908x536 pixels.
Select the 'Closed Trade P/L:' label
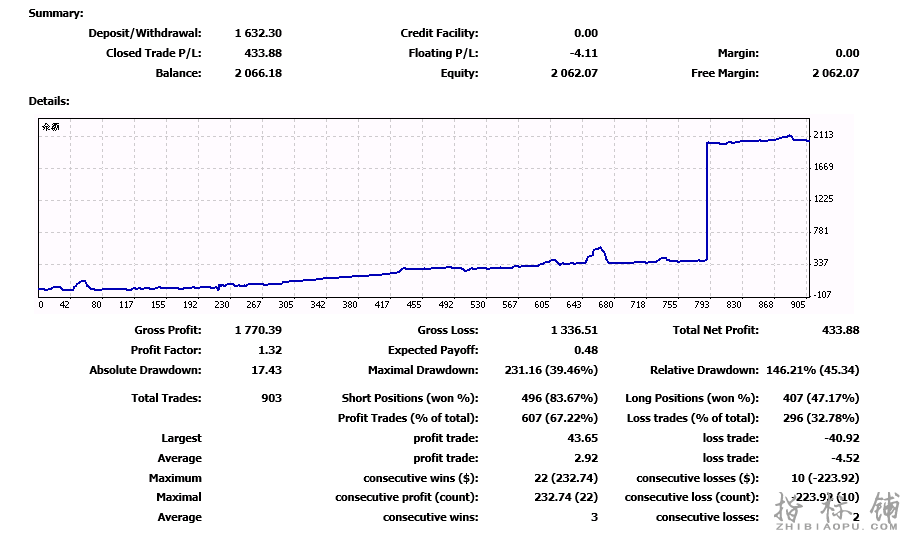pos(153,53)
